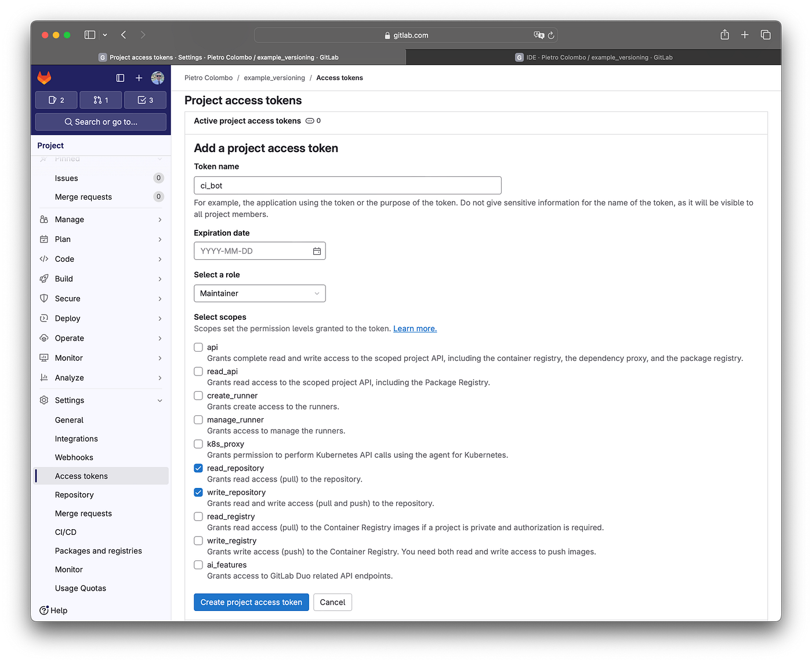Expand the Operate chevron
The image size is (812, 662).
tap(160, 338)
